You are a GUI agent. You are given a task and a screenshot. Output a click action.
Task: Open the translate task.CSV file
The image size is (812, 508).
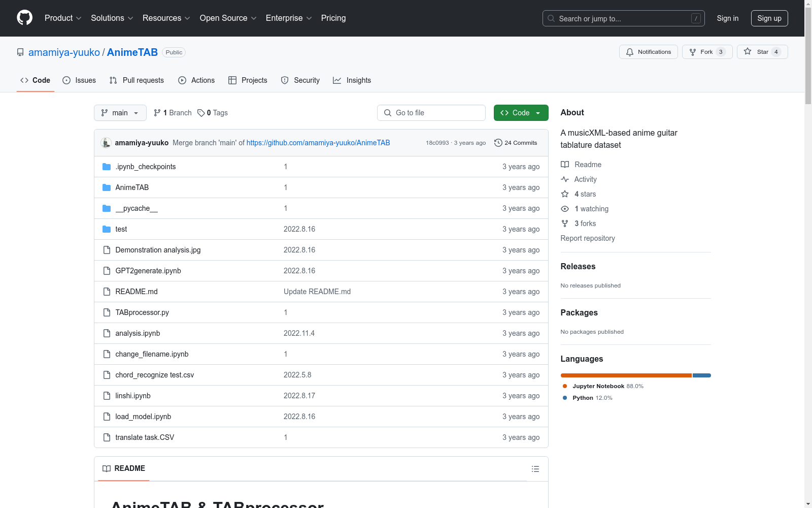(x=145, y=437)
